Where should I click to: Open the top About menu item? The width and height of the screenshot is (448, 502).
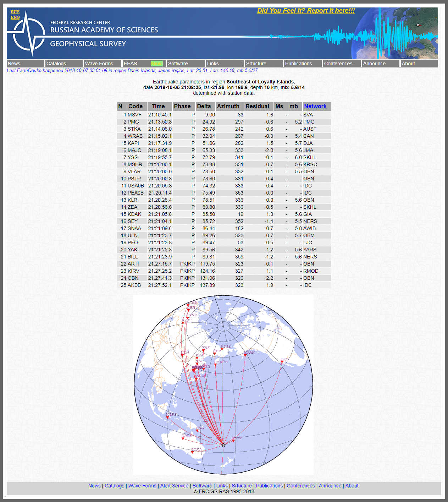click(408, 64)
